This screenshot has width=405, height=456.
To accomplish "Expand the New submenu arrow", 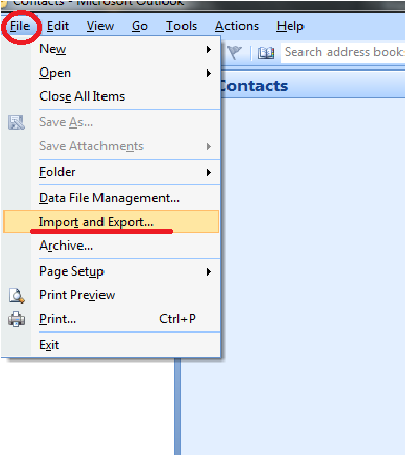I will point(209,50).
